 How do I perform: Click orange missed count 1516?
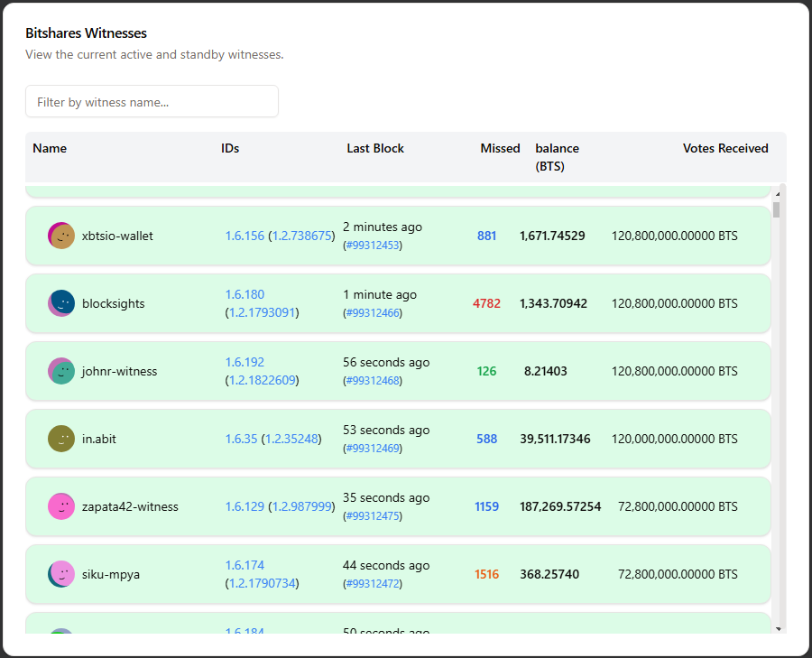coord(486,574)
